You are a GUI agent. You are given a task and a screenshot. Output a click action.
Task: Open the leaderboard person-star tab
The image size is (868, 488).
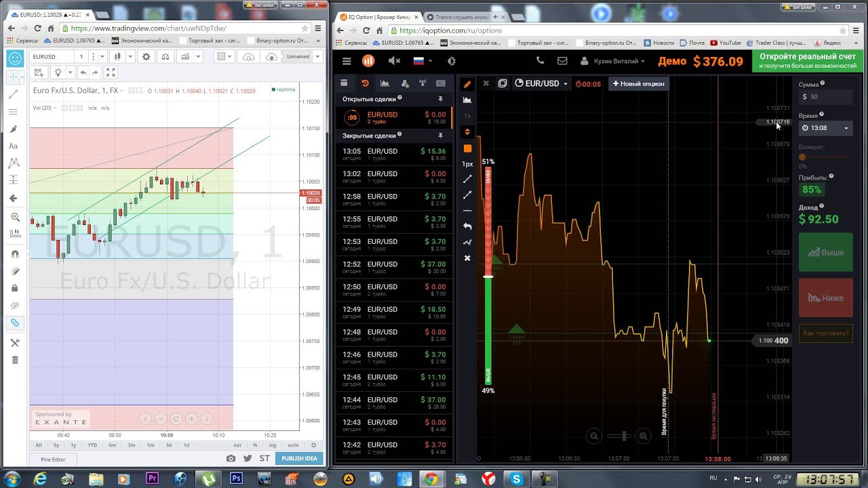pyautogui.click(x=405, y=83)
